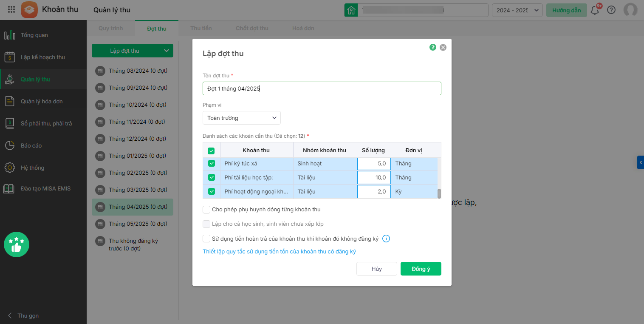Image resolution: width=644 pixels, height=324 pixels.
Task: Click calendar icon for Tháng 11/2024
Action: point(100,122)
